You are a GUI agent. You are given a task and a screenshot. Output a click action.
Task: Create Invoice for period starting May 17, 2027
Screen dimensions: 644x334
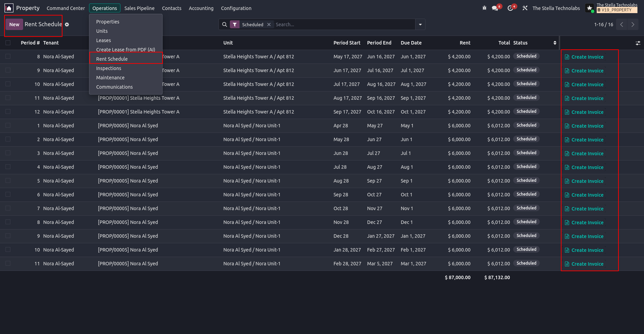tap(584, 57)
